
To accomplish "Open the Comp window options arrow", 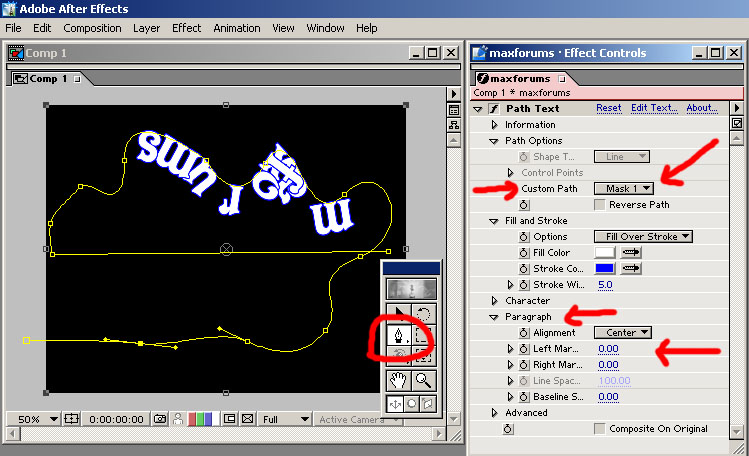I will coord(454,94).
